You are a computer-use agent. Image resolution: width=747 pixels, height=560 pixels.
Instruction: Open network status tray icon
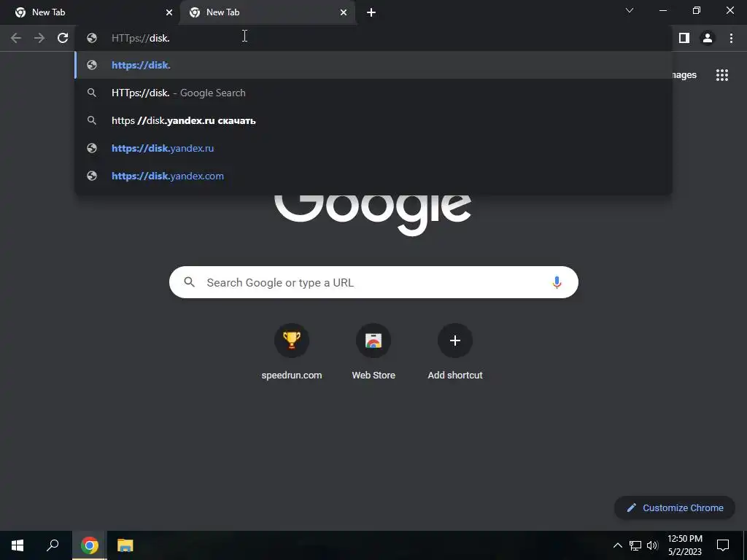pos(635,545)
